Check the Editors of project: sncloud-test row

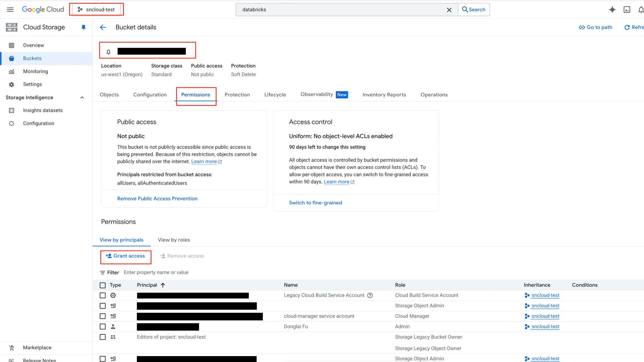(103, 337)
